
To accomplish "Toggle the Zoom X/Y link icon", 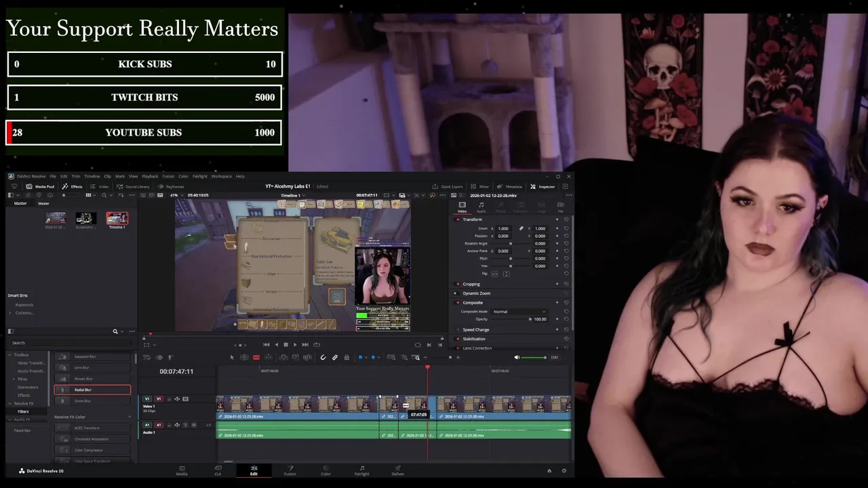I will (x=521, y=228).
